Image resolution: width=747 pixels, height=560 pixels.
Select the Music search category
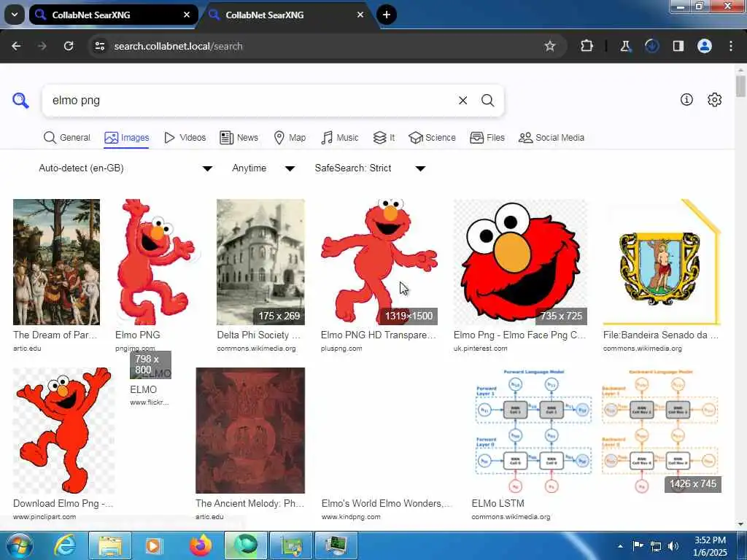(340, 138)
